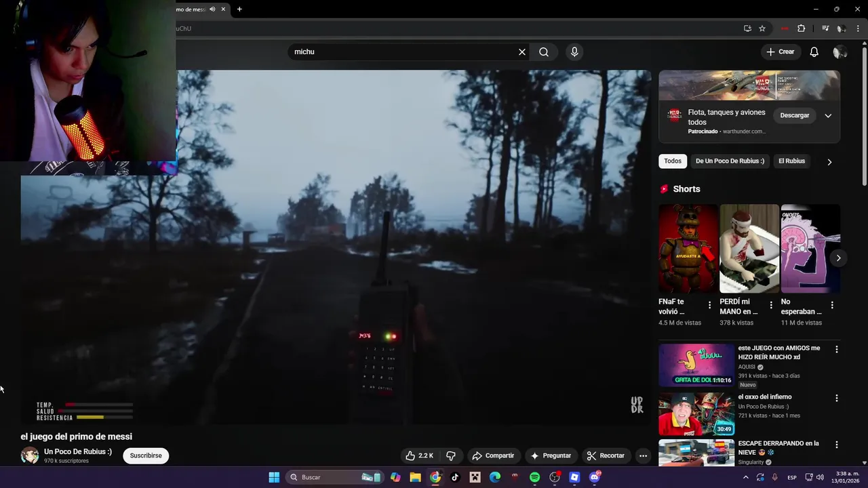Run the search with the magnifier button

tap(544, 52)
